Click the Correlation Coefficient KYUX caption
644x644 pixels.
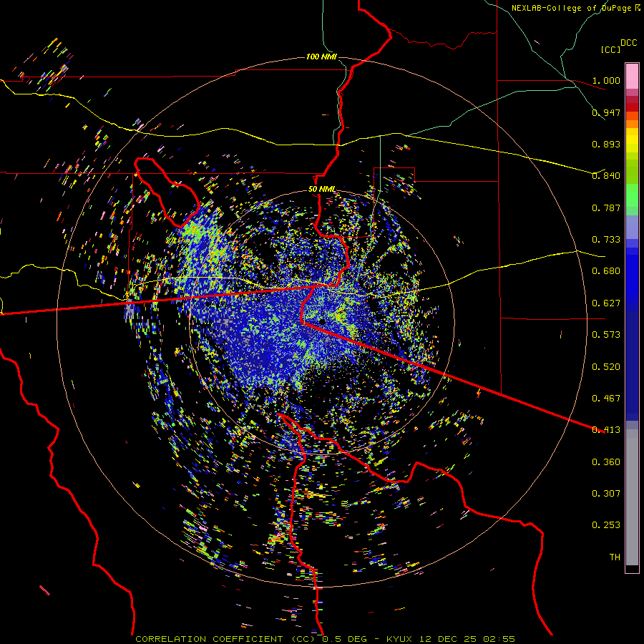click(x=325, y=639)
